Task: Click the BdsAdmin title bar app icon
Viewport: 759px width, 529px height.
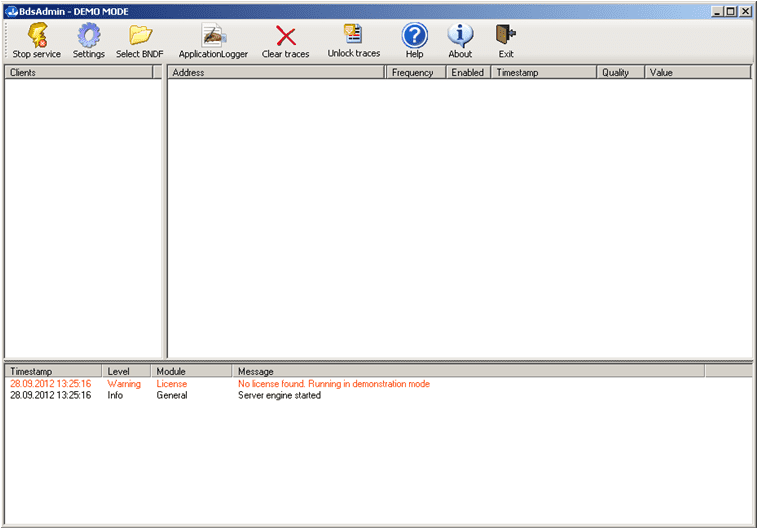Action: click(10, 10)
